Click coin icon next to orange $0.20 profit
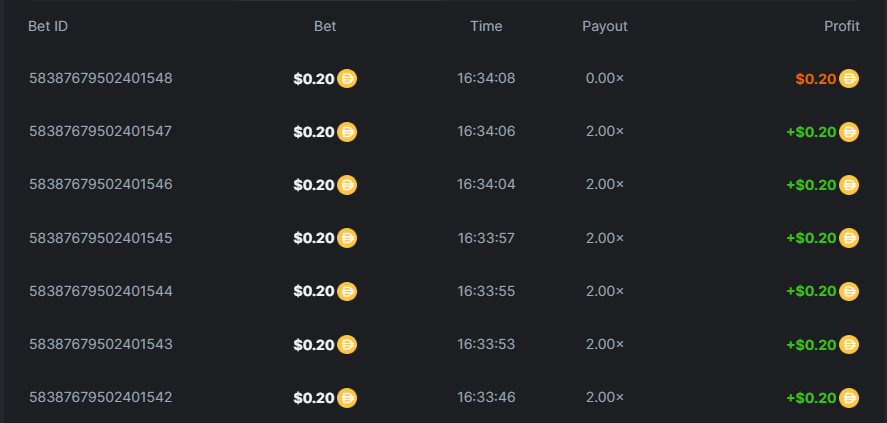 [849, 78]
